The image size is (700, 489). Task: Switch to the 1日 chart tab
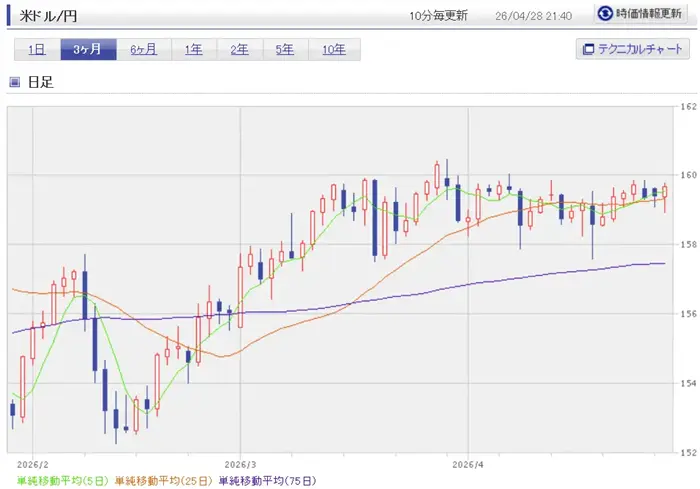(37, 50)
